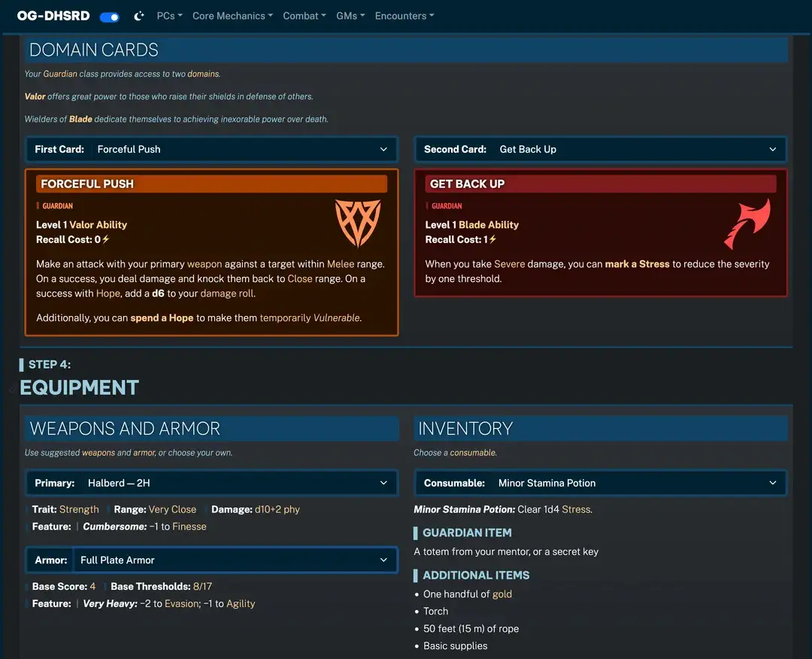This screenshot has width=812, height=659.
Task: Click the moon dark mode icon
Action: pos(139,16)
